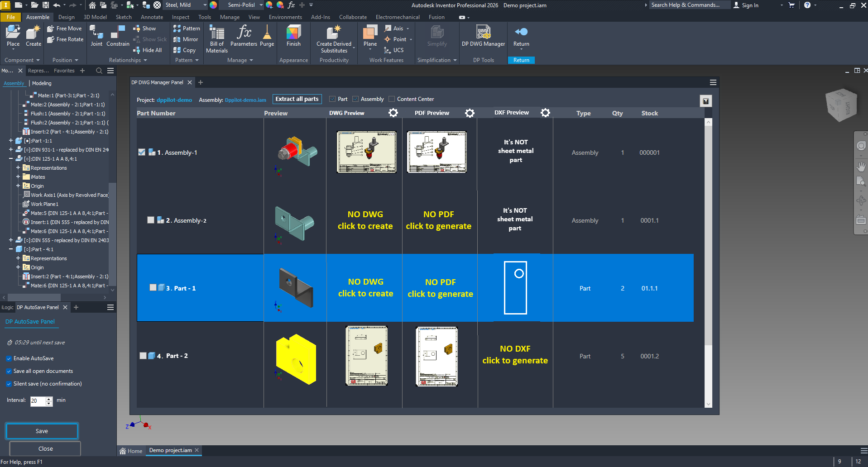Open DXF Preview settings gear

546,113
